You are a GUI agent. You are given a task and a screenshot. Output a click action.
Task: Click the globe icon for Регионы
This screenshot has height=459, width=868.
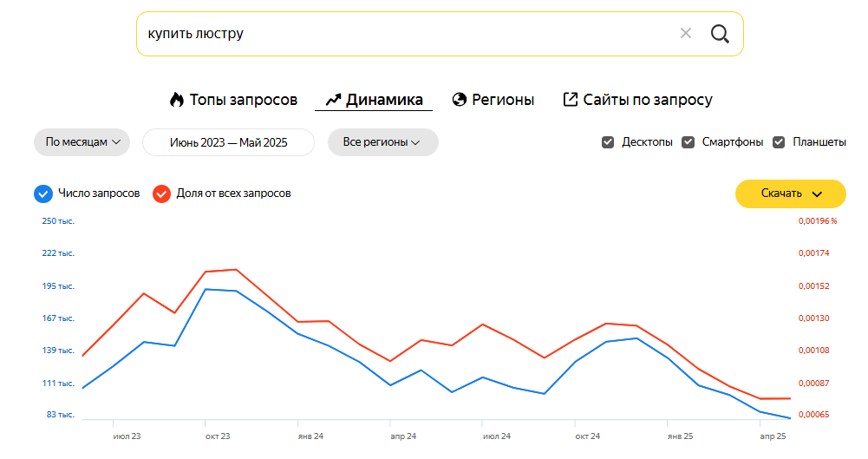[x=460, y=100]
